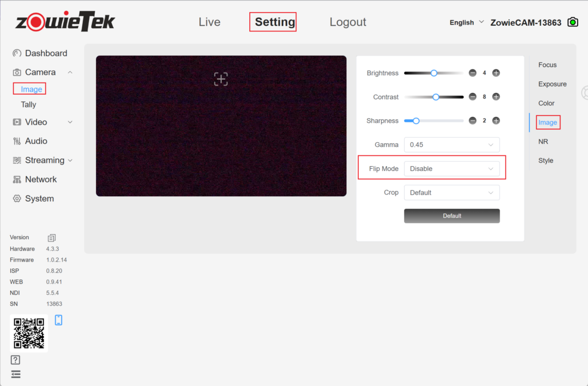
Task: Click the Network topology icon
Action: pyautogui.click(x=17, y=180)
